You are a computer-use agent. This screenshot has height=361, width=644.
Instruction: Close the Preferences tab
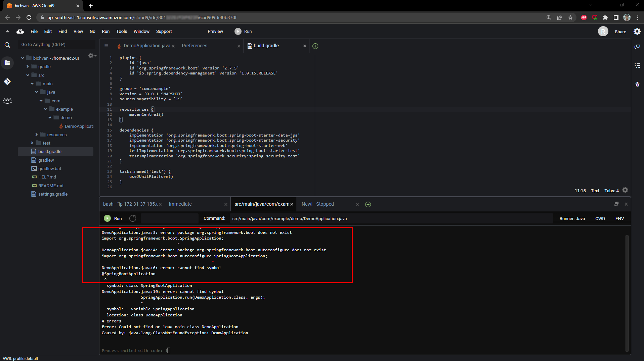tap(239, 46)
